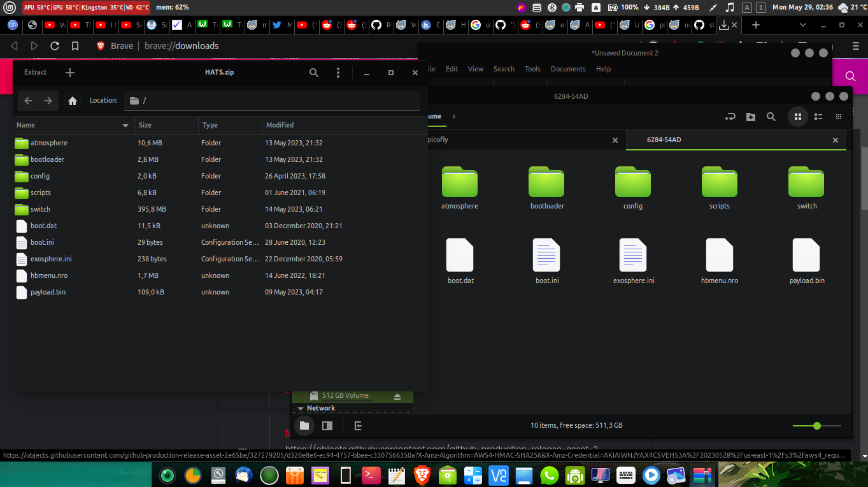This screenshot has width=868, height=487.
Task: Open the Brave hamburger menu
Action: point(856,46)
